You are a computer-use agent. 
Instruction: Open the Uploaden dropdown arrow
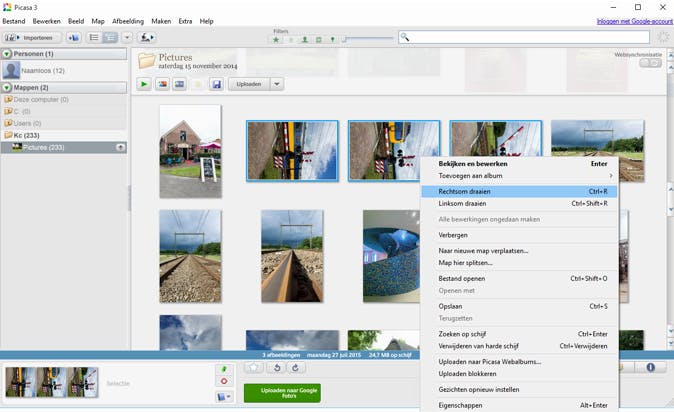point(277,84)
